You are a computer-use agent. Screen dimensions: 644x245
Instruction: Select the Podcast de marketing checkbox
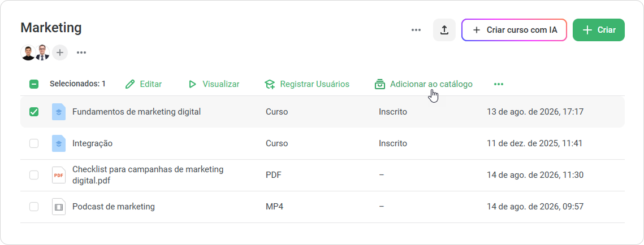click(34, 207)
